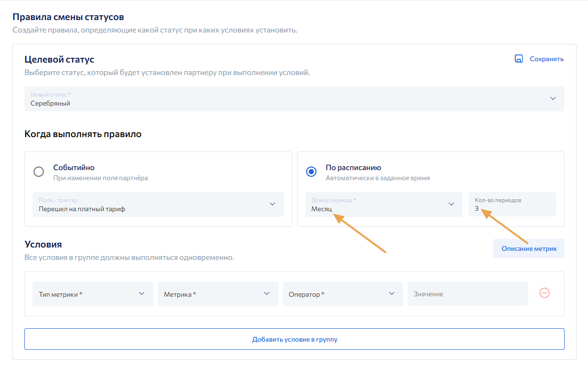Select the Событийно radio button
Image resolution: width=588 pixels, height=366 pixels.
coord(39,172)
